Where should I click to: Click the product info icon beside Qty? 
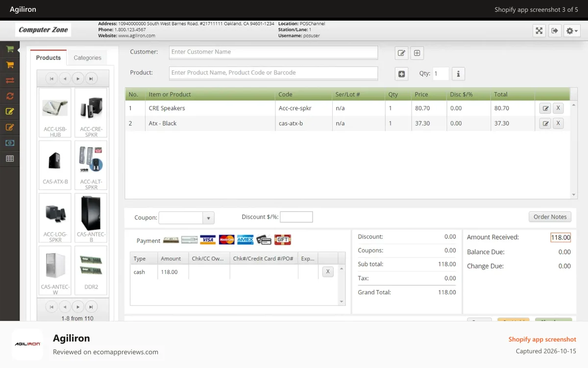[x=458, y=74]
